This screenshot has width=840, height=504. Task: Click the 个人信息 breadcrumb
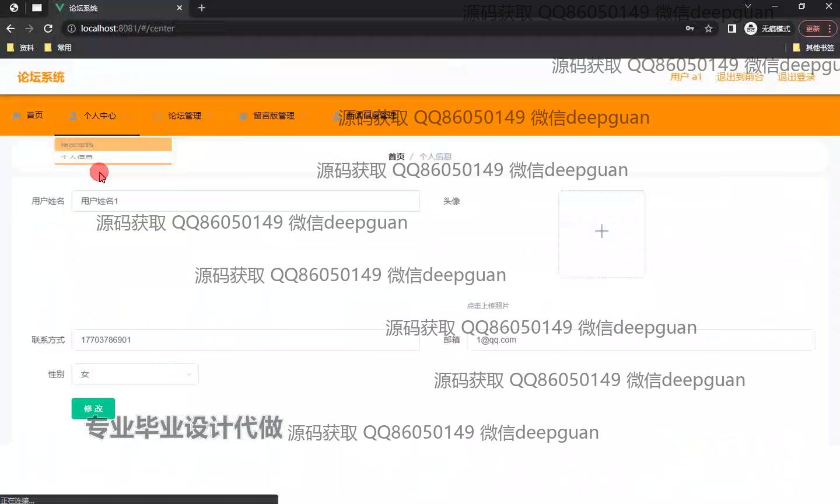point(435,156)
